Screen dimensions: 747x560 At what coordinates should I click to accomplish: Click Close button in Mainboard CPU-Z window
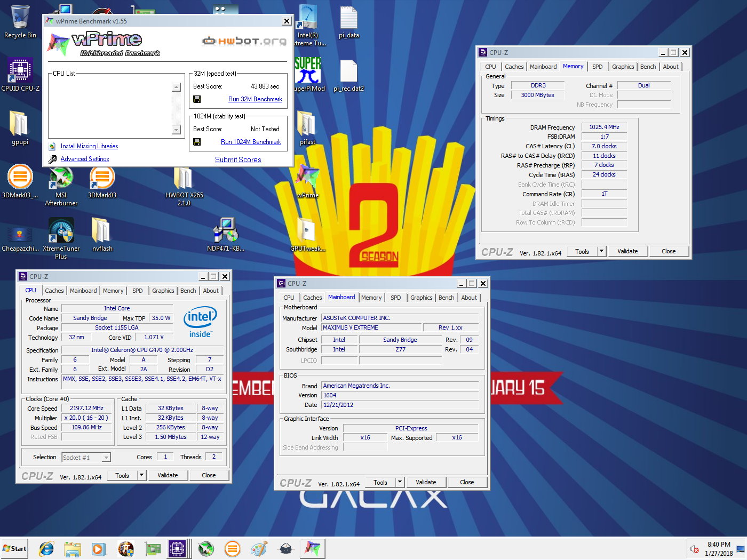point(467,482)
